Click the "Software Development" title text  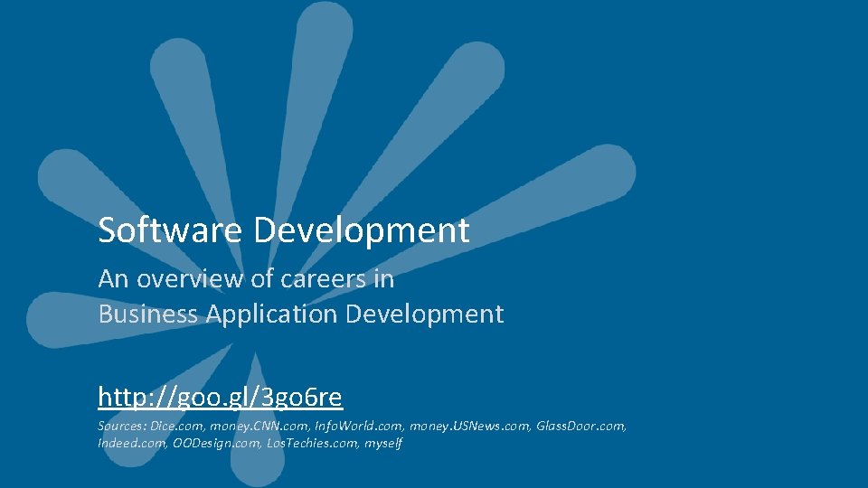point(284,230)
